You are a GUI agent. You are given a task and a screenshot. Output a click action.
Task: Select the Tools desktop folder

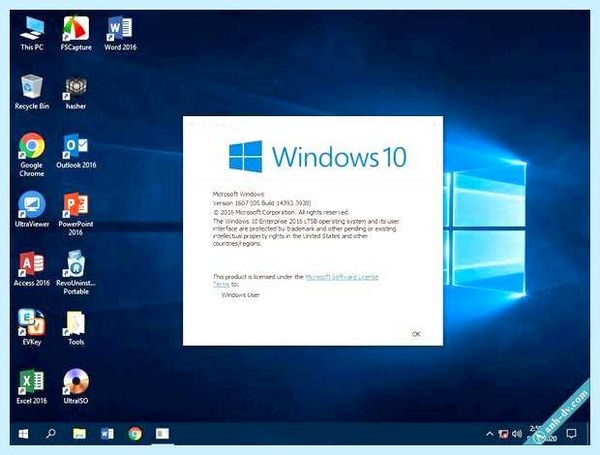[x=76, y=328]
